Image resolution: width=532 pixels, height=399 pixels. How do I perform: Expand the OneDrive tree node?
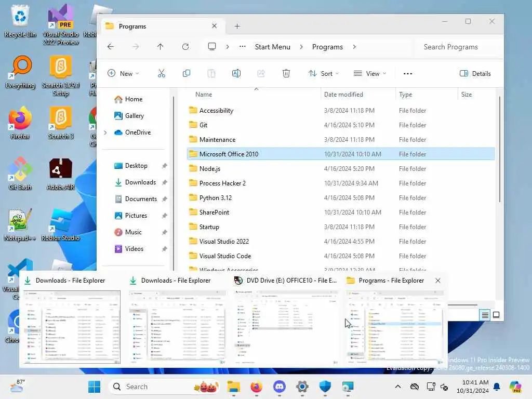point(105,132)
